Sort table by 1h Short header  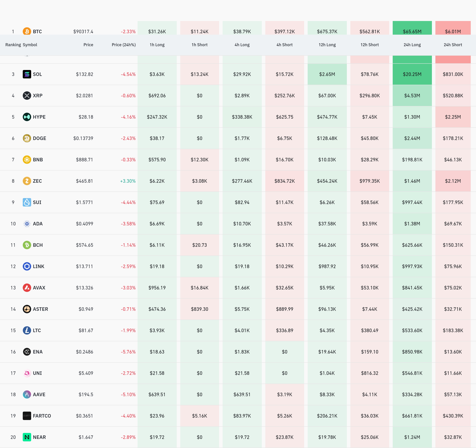(x=199, y=45)
